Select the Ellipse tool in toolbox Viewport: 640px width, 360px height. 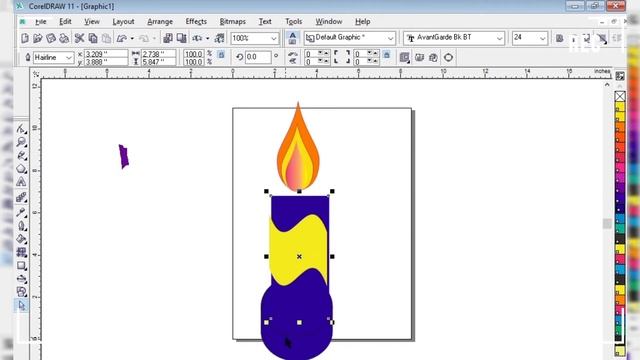click(22, 279)
